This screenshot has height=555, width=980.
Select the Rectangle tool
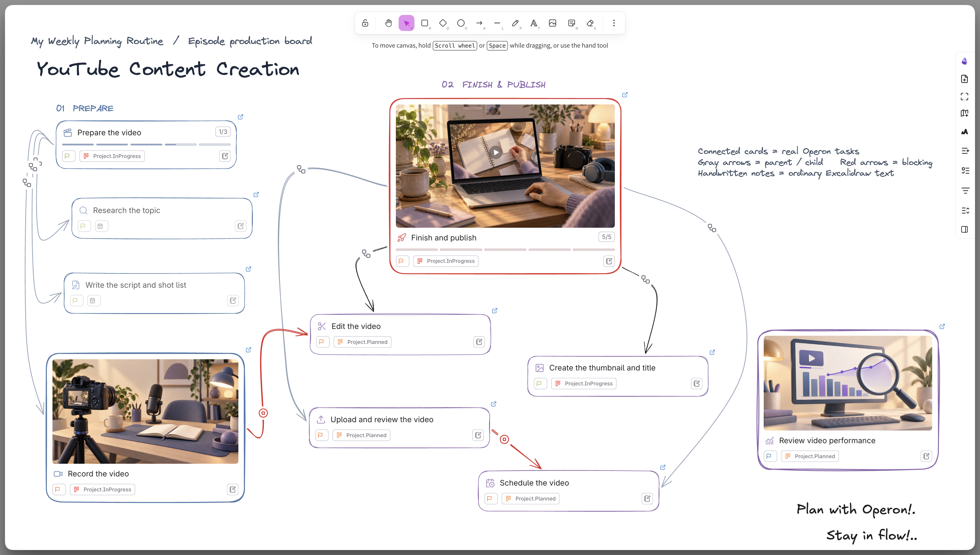pyautogui.click(x=424, y=23)
